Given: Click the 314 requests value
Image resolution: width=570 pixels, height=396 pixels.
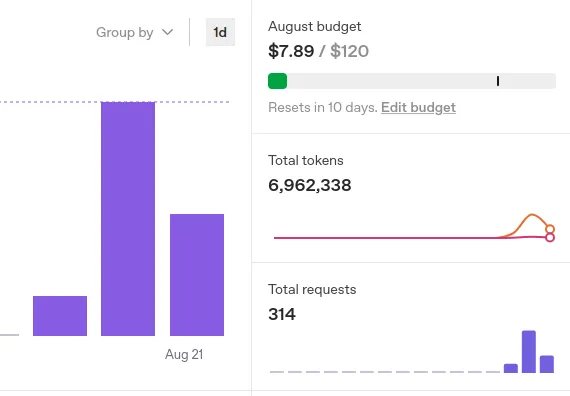Looking at the screenshot, I should [282, 315].
